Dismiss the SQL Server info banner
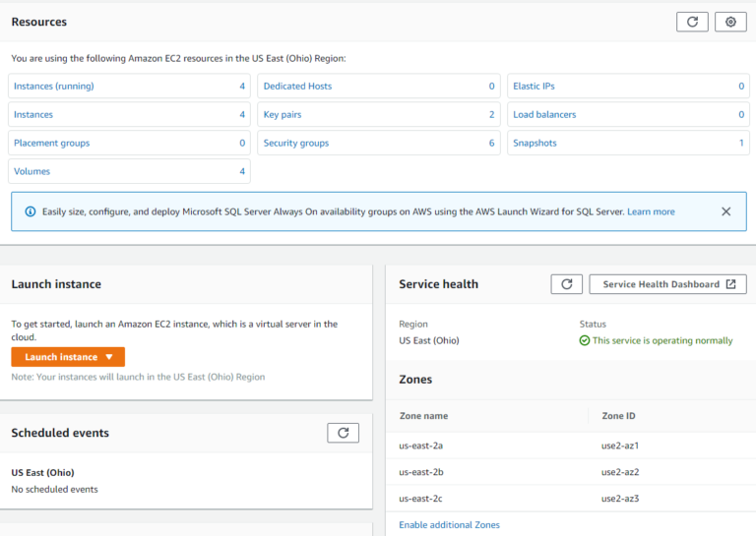This screenshot has height=536, width=756. (725, 211)
